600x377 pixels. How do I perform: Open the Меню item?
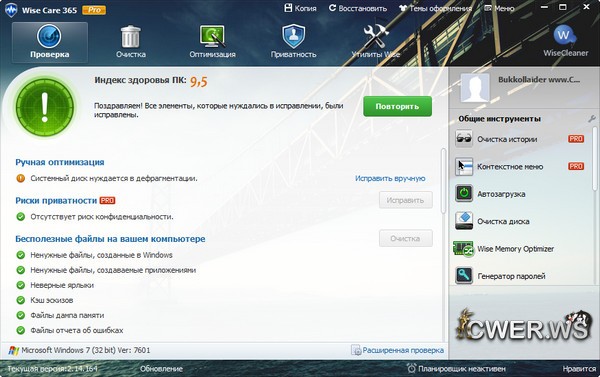[x=499, y=8]
